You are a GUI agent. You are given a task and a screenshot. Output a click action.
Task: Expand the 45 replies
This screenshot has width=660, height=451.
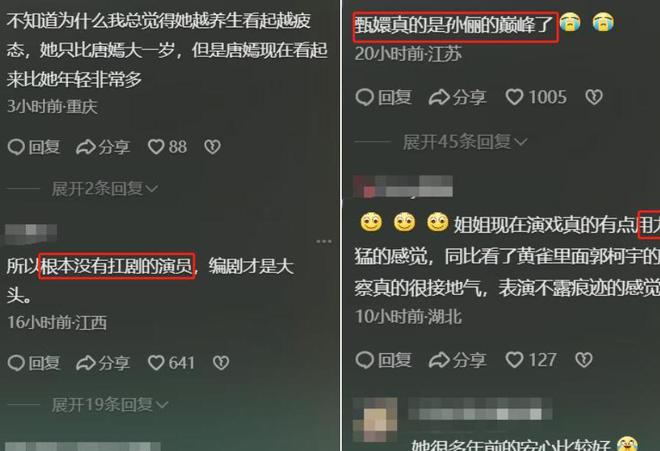click(465, 142)
